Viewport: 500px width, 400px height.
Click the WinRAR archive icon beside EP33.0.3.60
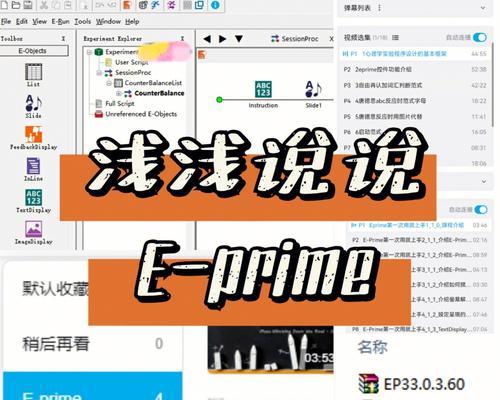coord(368,384)
